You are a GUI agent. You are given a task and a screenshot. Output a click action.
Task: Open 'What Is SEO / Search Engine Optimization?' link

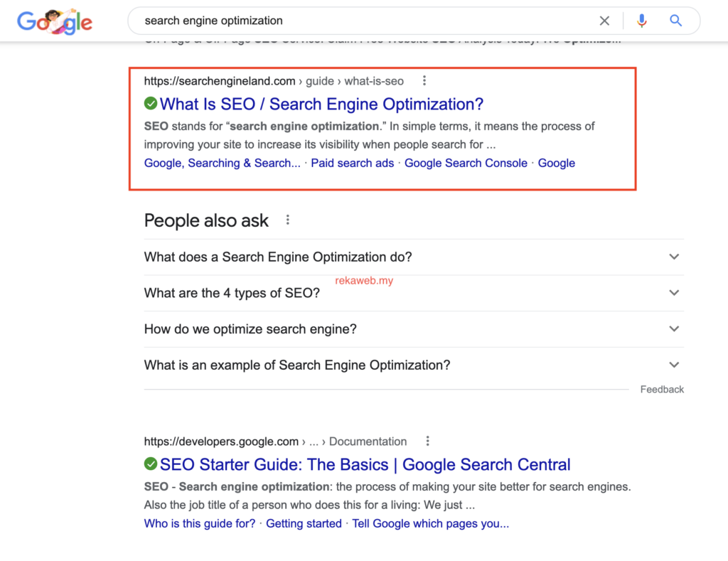click(x=321, y=104)
